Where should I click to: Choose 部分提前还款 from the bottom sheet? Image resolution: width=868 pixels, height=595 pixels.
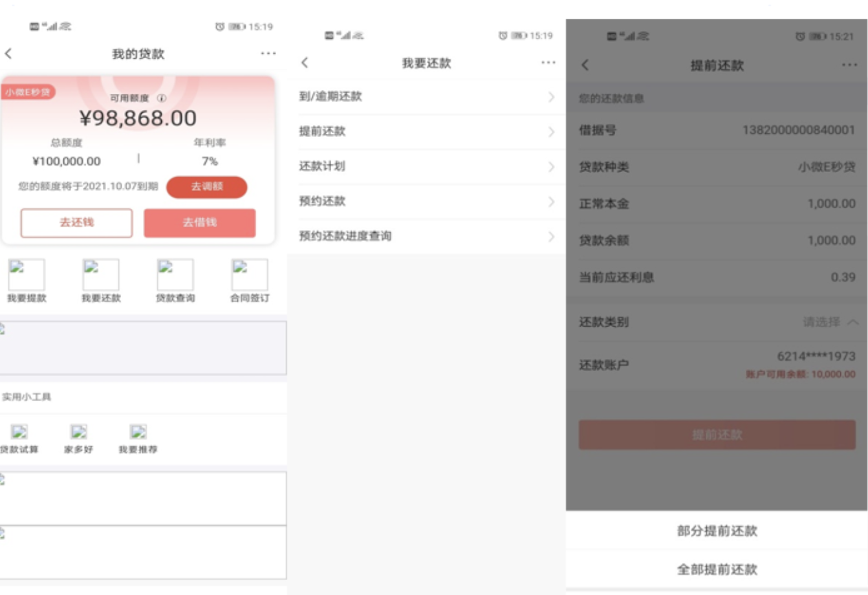(717, 531)
